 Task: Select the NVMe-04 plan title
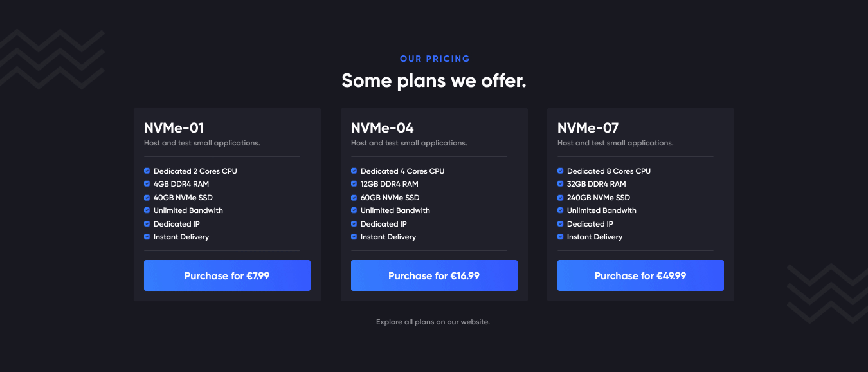(382, 127)
